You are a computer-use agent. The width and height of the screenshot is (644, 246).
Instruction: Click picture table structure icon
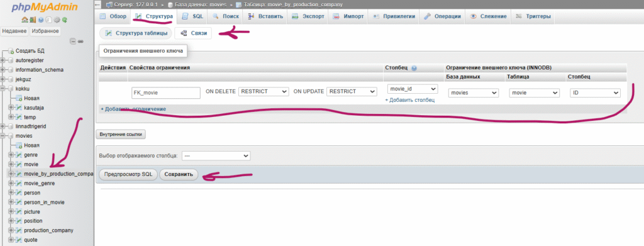[x=19, y=211]
